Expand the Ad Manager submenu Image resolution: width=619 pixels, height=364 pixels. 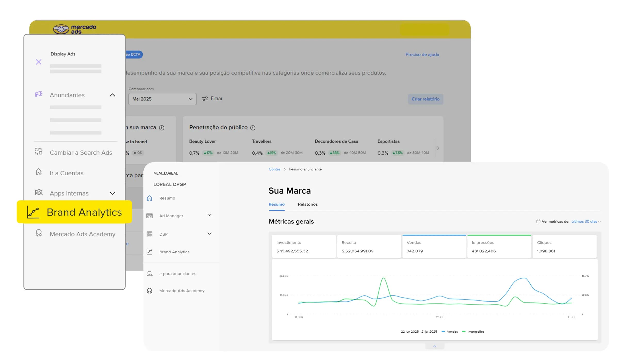209,215
